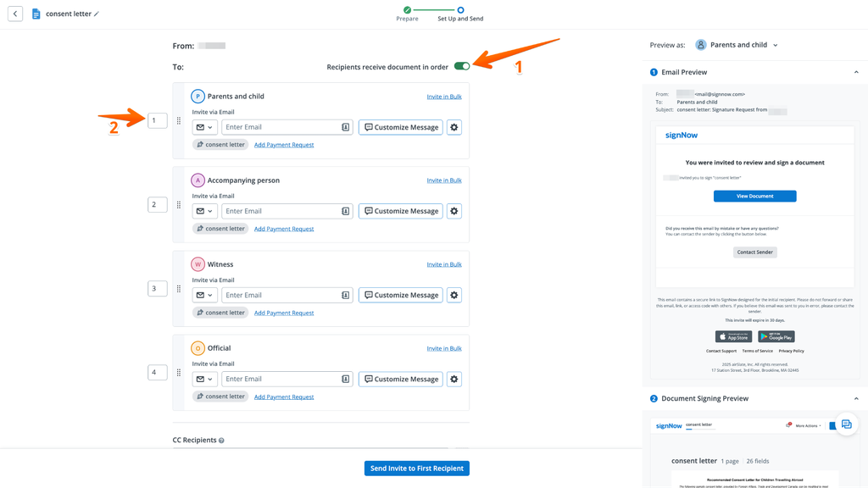Add Payment Request for Witness
868x488 pixels.
(x=284, y=313)
